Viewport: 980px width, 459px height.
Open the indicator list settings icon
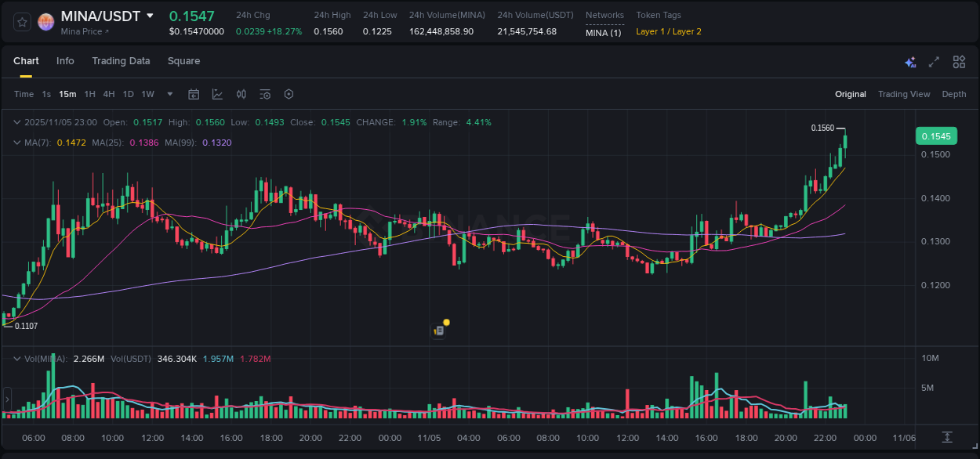(265, 94)
